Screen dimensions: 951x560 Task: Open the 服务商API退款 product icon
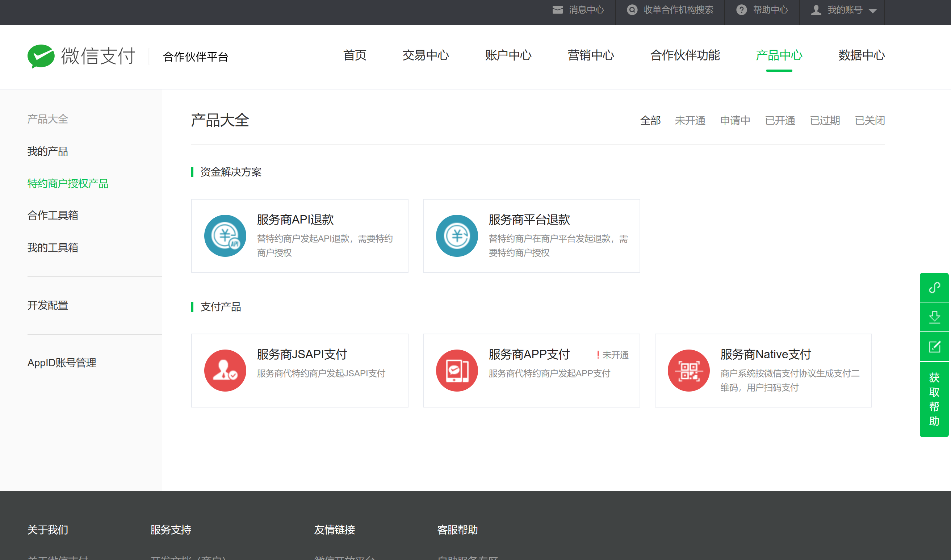225,236
